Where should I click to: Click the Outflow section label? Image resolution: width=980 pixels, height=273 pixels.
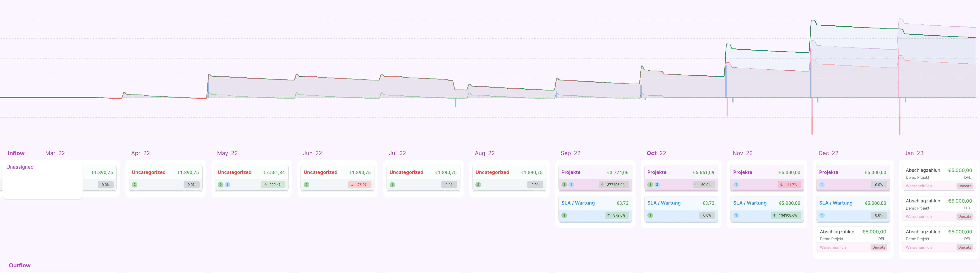20,265
